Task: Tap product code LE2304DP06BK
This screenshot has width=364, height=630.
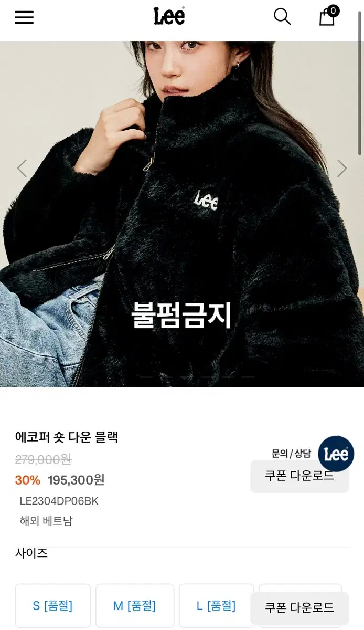Action: point(59,501)
